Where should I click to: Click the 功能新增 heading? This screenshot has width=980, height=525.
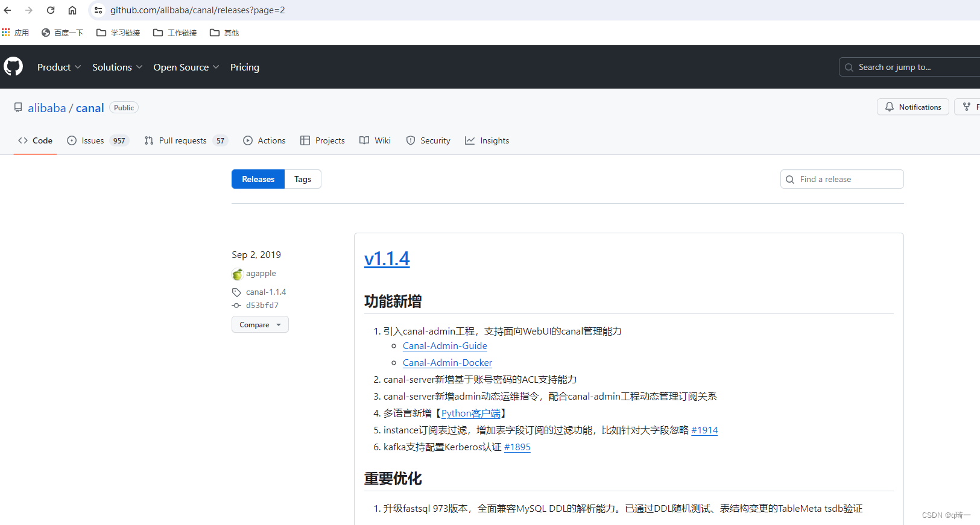(x=393, y=301)
